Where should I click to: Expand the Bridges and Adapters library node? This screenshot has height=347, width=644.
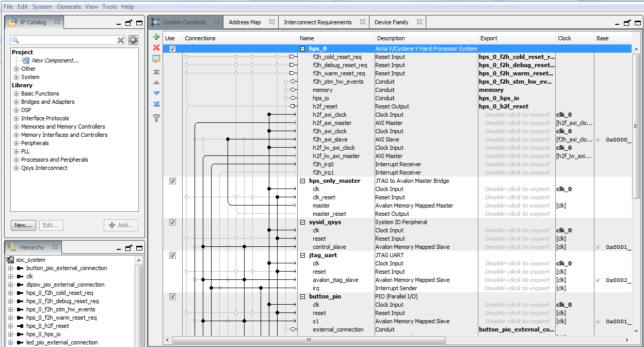[17, 102]
